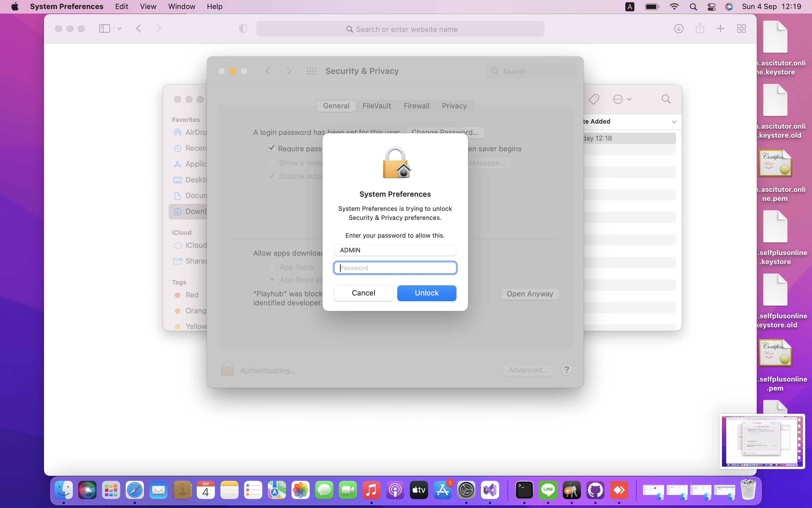Show all preferences grid icon
Image resolution: width=812 pixels, height=508 pixels.
[x=311, y=71]
